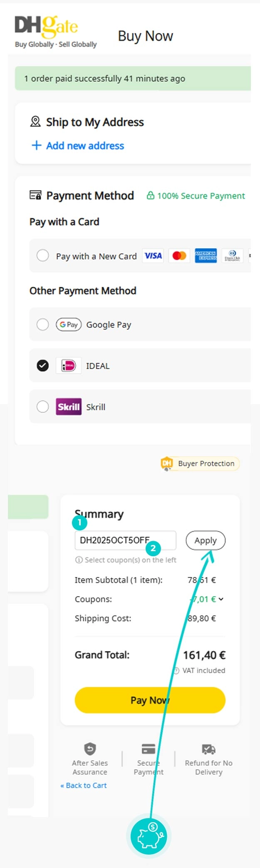Click the Mastercard payment icon
The width and height of the screenshot is (260, 868).
coord(179,256)
